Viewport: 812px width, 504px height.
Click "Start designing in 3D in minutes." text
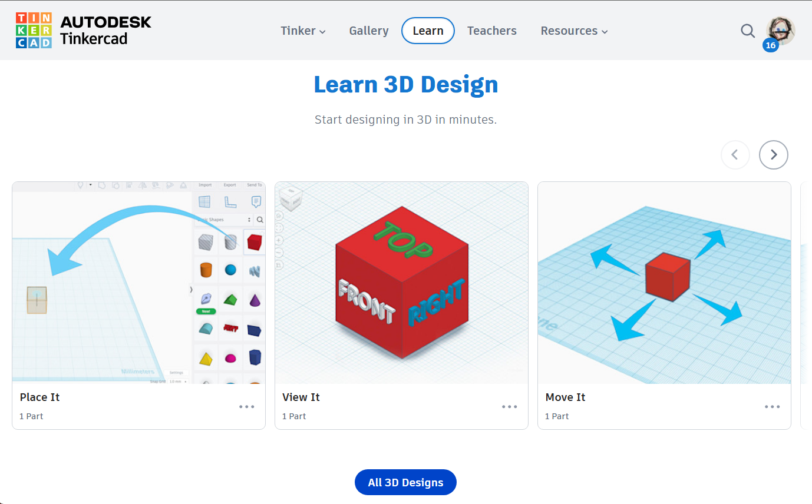tap(406, 120)
